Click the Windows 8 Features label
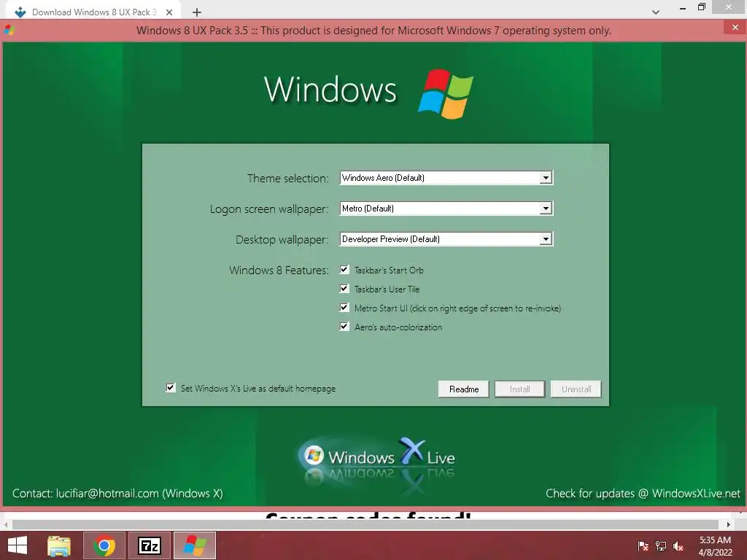The image size is (747, 560). 279,270
